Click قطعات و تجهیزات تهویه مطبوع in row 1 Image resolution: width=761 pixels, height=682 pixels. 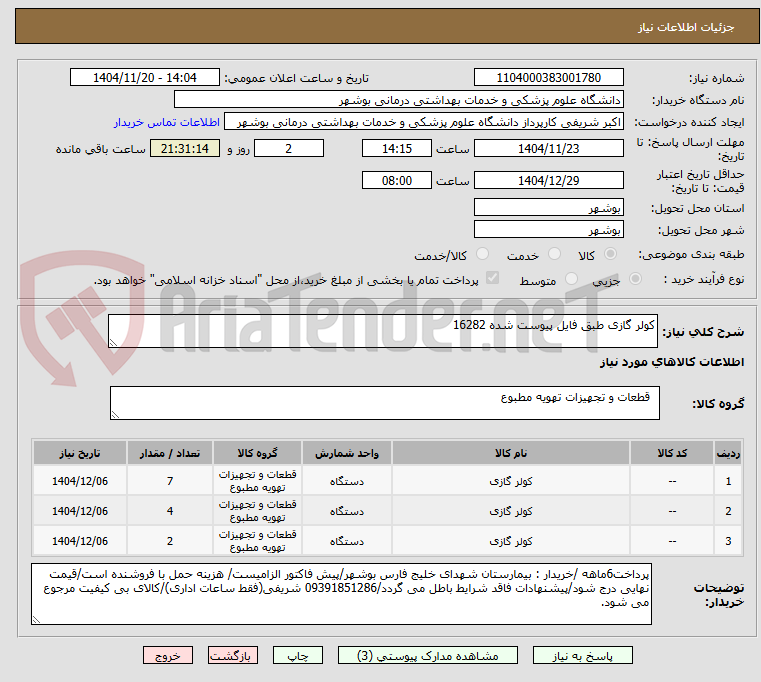click(257, 481)
